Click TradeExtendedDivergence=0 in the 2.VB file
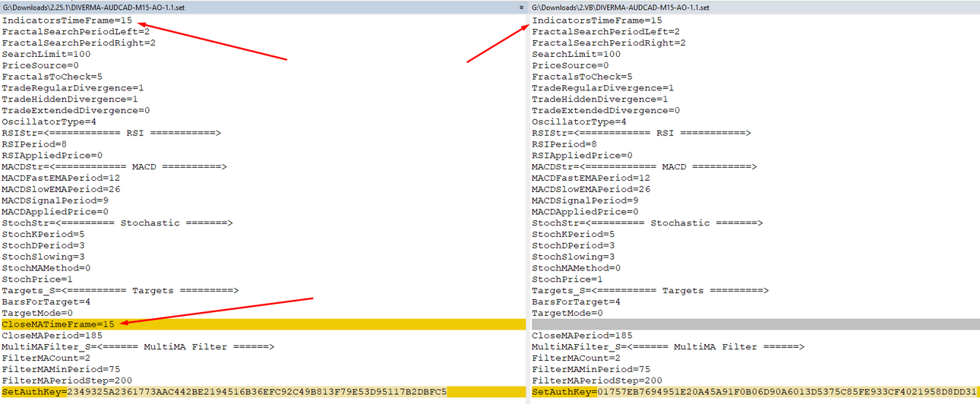 click(x=605, y=110)
